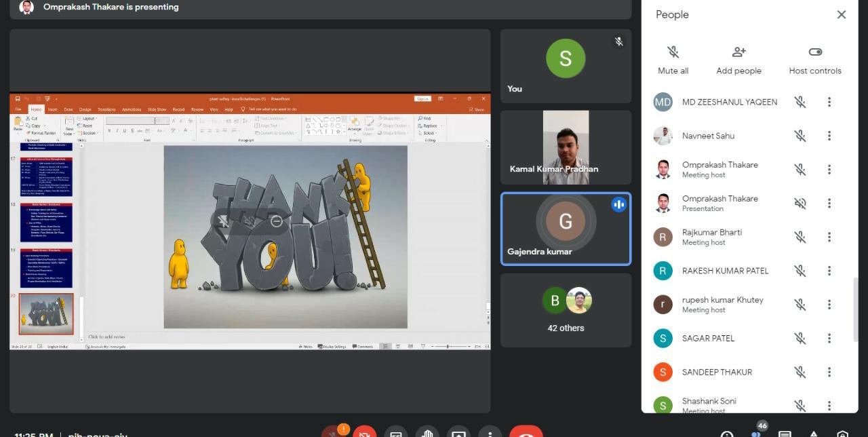Select Kamal Kumar Pradhan's video tile

coord(566,147)
